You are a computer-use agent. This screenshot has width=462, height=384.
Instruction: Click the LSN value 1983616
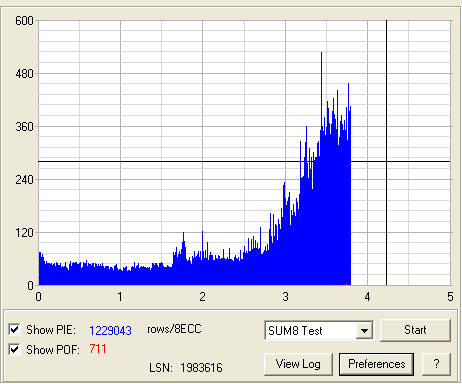[x=201, y=368]
